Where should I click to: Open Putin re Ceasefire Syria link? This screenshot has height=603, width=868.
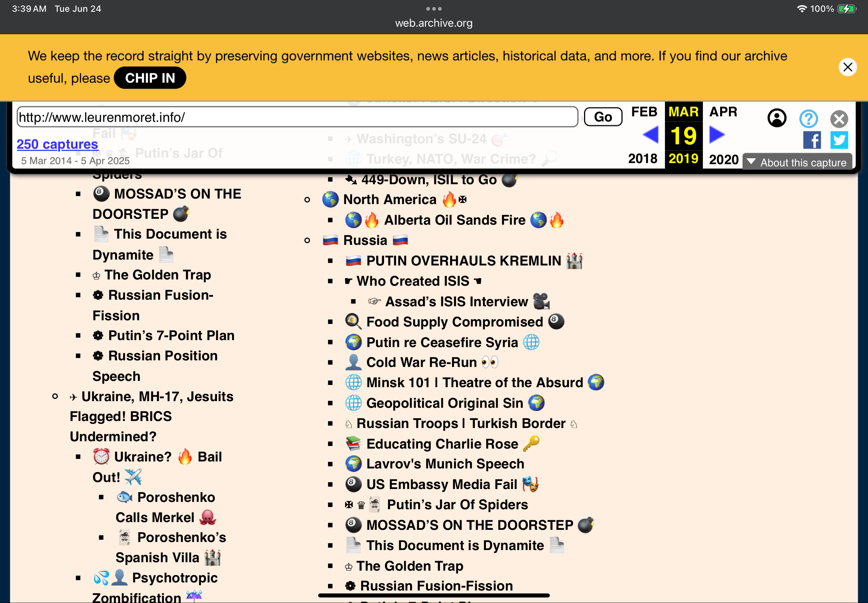click(442, 342)
